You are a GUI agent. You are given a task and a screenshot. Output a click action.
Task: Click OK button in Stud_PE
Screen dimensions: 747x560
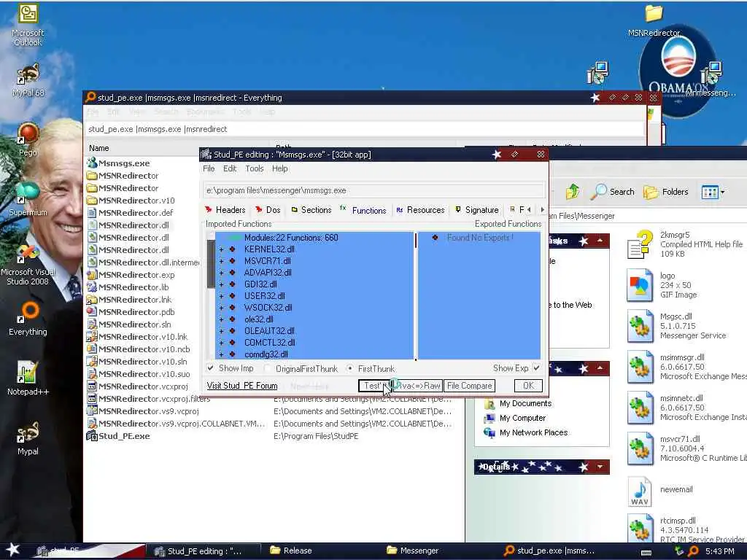click(x=528, y=386)
